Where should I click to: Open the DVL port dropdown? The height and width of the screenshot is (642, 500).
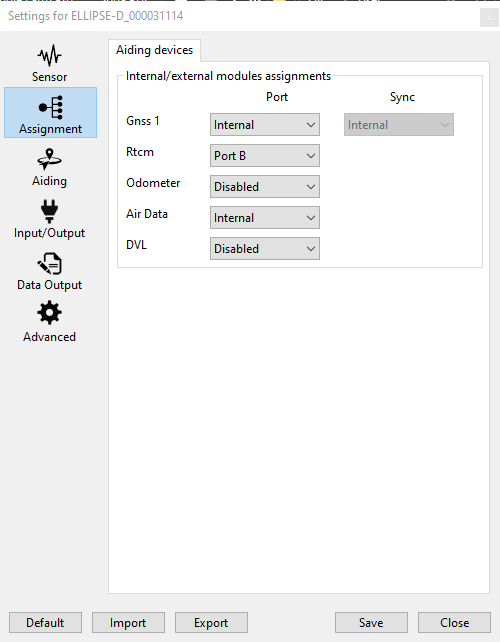pos(265,249)
